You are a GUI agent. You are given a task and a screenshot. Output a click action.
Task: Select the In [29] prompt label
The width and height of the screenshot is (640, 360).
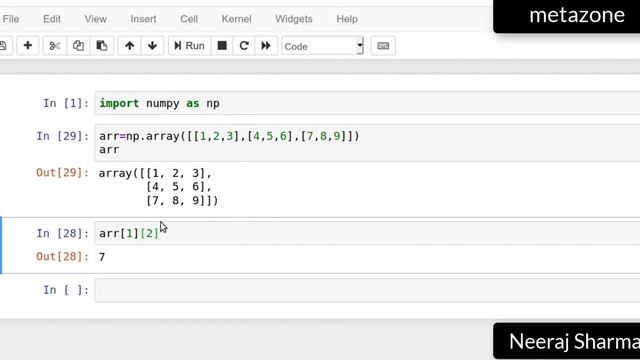(x=62, y=136)
